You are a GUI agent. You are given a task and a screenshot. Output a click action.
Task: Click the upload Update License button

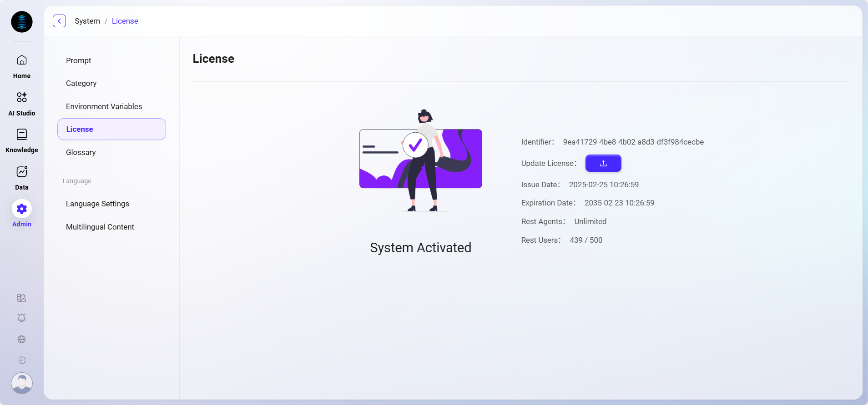point(603,163)
